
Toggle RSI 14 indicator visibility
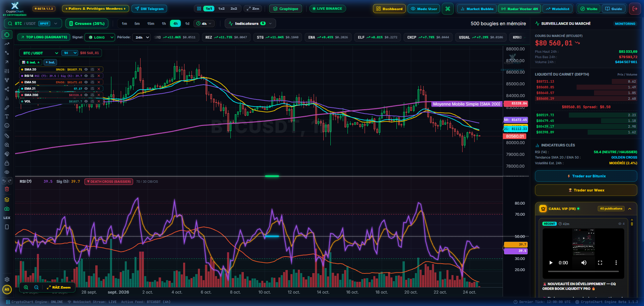click(86, 76)
